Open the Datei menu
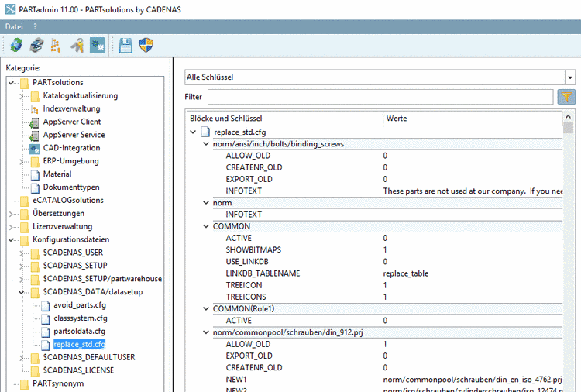 pos(14,26)
